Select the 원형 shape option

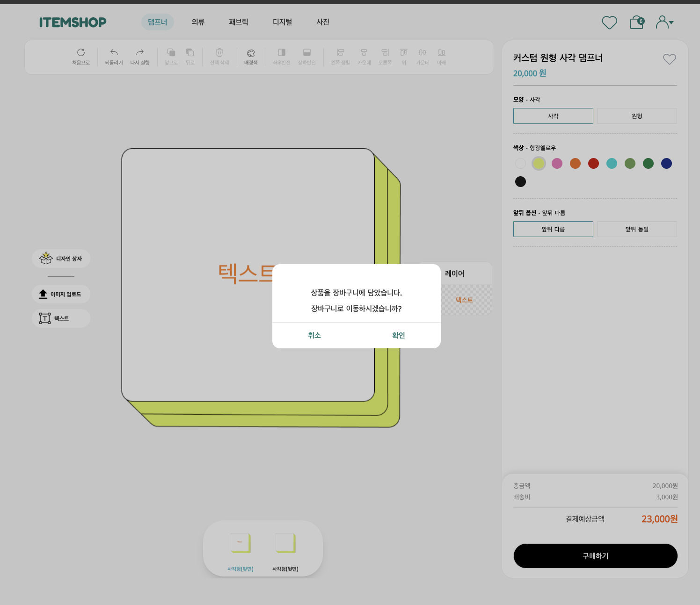pos(636,116)
